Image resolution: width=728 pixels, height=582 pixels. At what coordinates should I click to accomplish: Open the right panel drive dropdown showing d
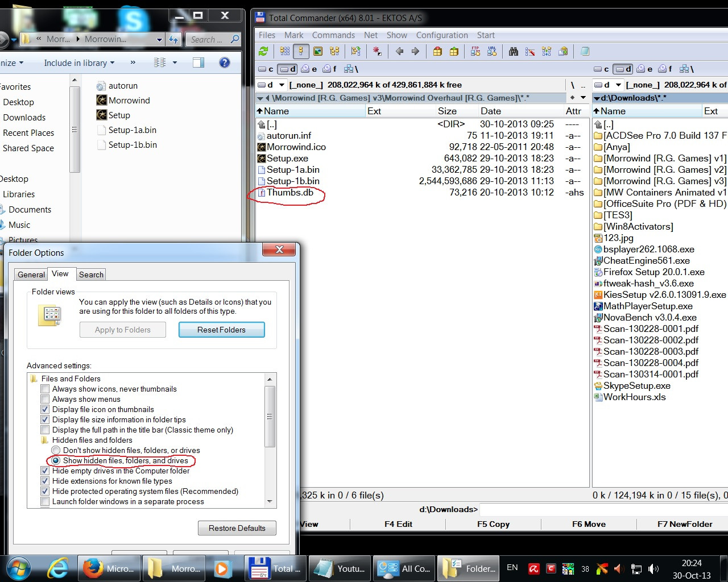tap(607, 85)
